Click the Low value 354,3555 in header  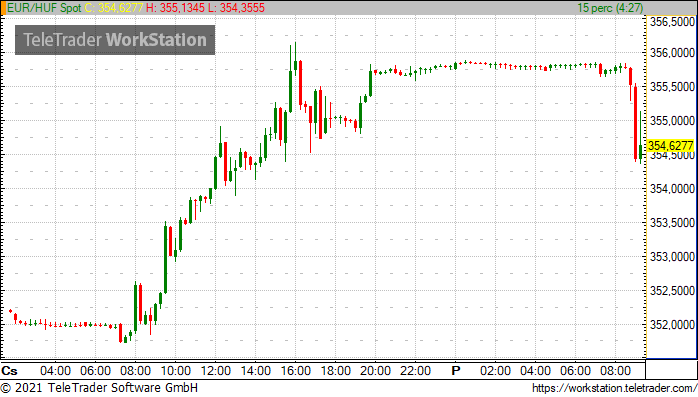[x=236, y=8]
